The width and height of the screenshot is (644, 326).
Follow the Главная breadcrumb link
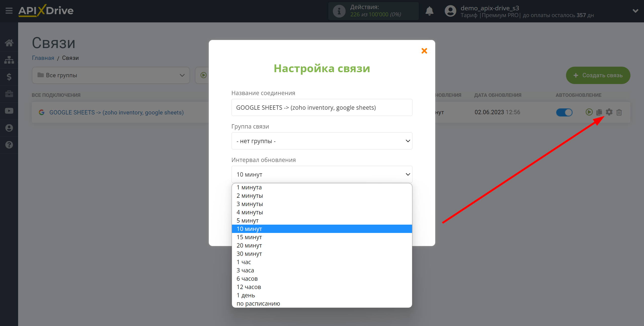(x=43, y=58)
